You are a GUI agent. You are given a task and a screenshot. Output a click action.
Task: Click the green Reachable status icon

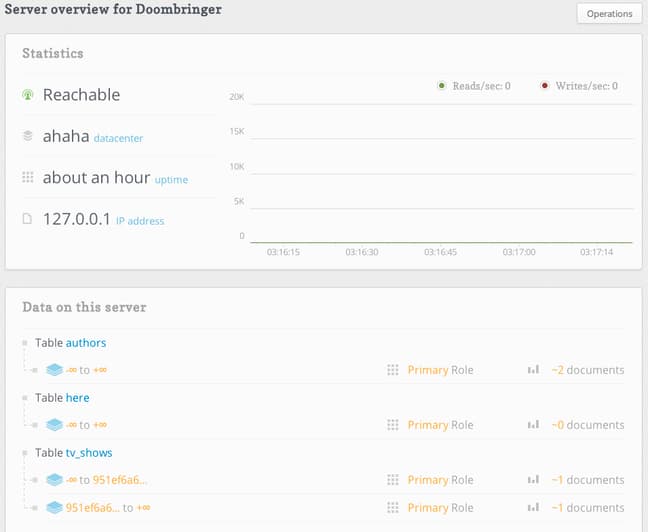coord(28,95)
